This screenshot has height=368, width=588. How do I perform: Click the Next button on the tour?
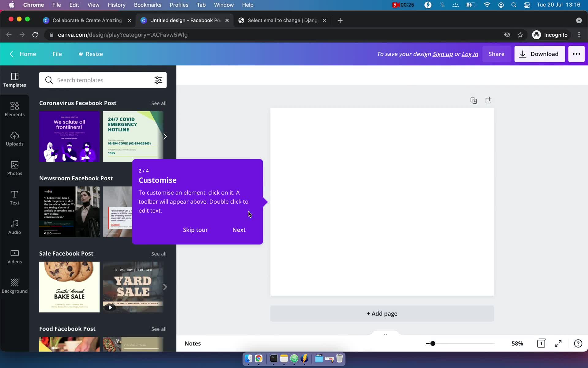239,230
